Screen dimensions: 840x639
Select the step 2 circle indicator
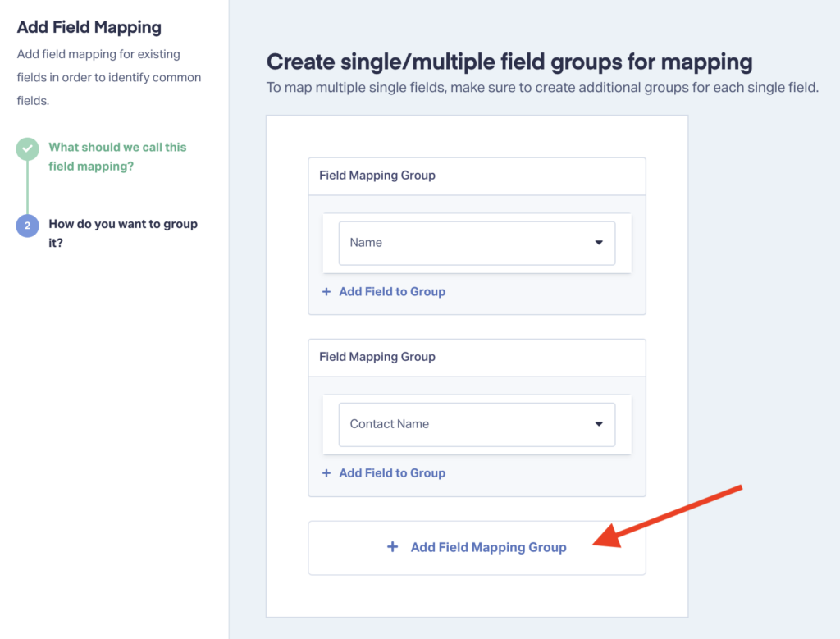27,225
